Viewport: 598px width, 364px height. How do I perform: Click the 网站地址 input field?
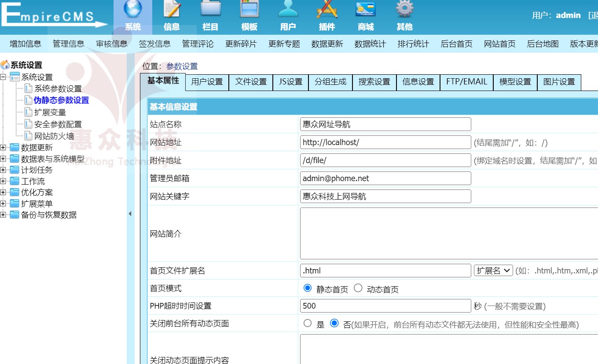point(385,142)
